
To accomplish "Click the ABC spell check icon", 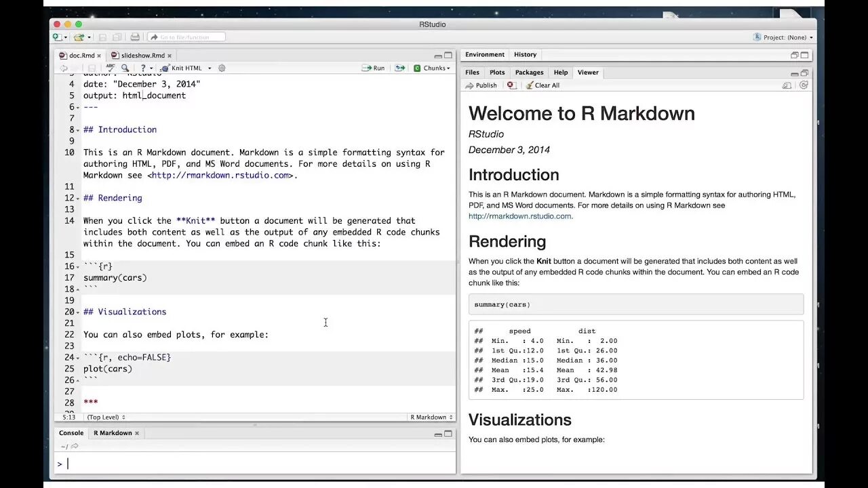I will tap(111, 68).
